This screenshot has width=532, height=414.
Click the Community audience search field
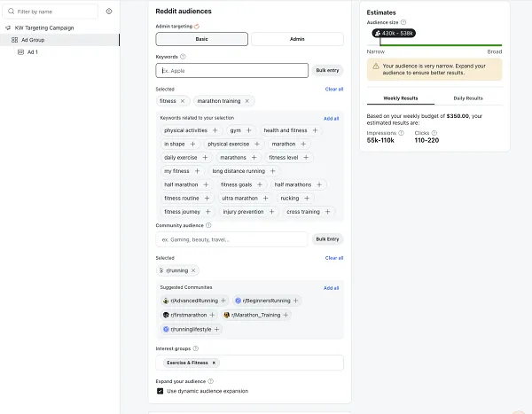(231, 239)
